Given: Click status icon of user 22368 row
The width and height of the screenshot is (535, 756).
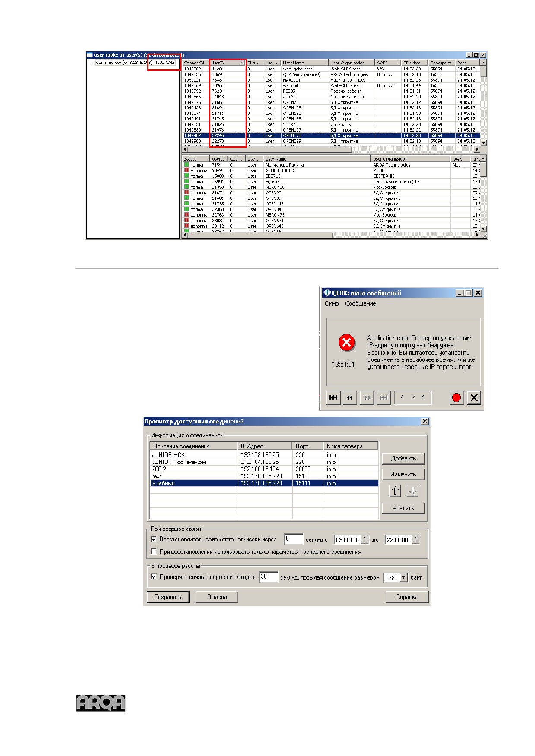Looking at the screenshot, I should click(x=187, y=209).
